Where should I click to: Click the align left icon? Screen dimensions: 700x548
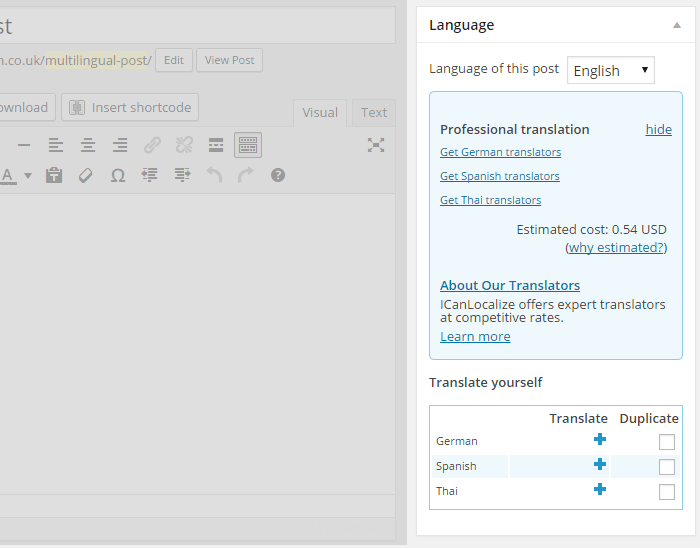click(56, 145)
